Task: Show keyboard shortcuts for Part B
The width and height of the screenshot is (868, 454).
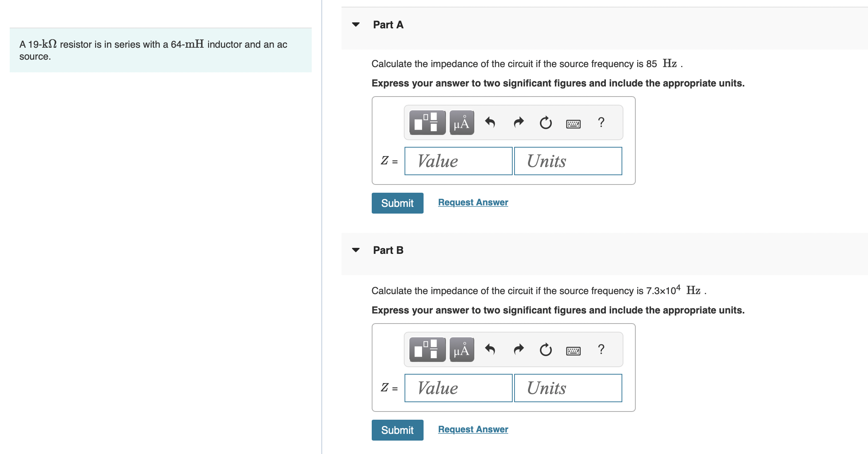Action: (573, 351)
